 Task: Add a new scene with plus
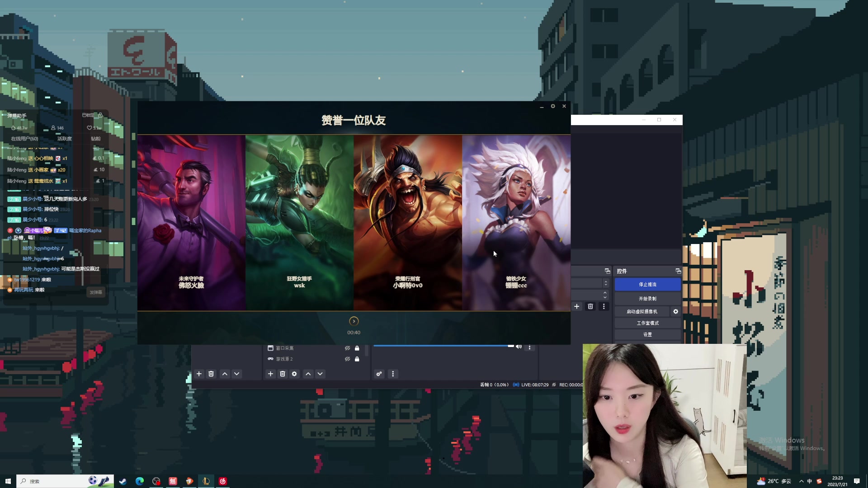pyautogui.click(x=199, y=374)
